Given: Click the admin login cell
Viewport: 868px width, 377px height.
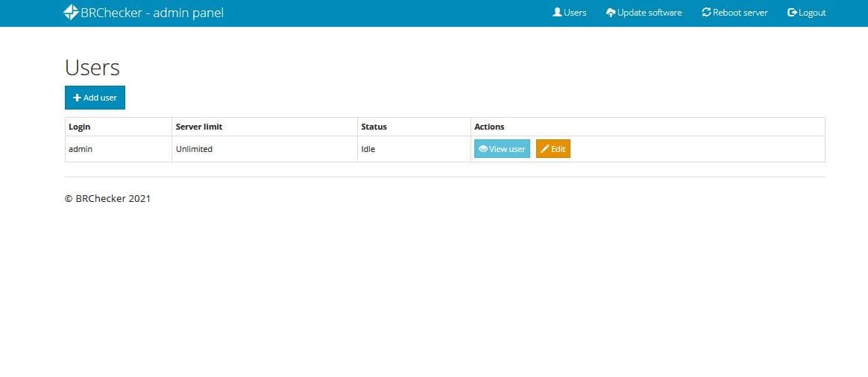Looking at the screenshot, I should (119, 149).
